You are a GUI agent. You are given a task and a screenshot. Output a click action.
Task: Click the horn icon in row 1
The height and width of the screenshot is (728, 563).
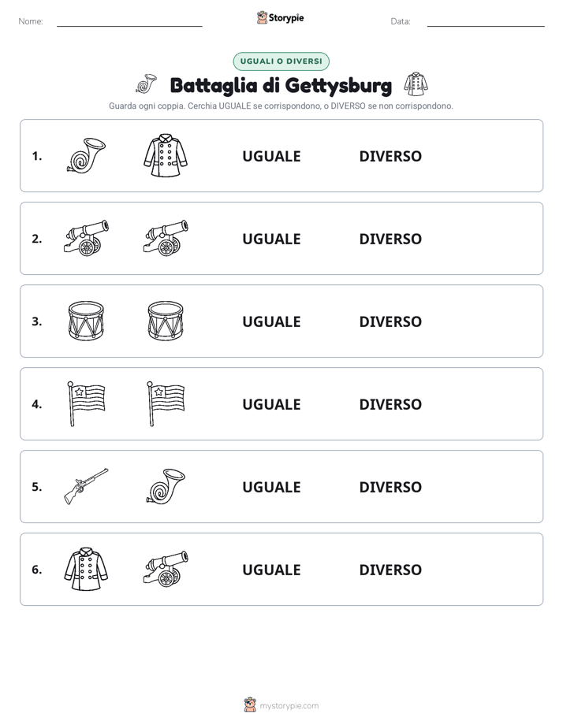(86, 155)
